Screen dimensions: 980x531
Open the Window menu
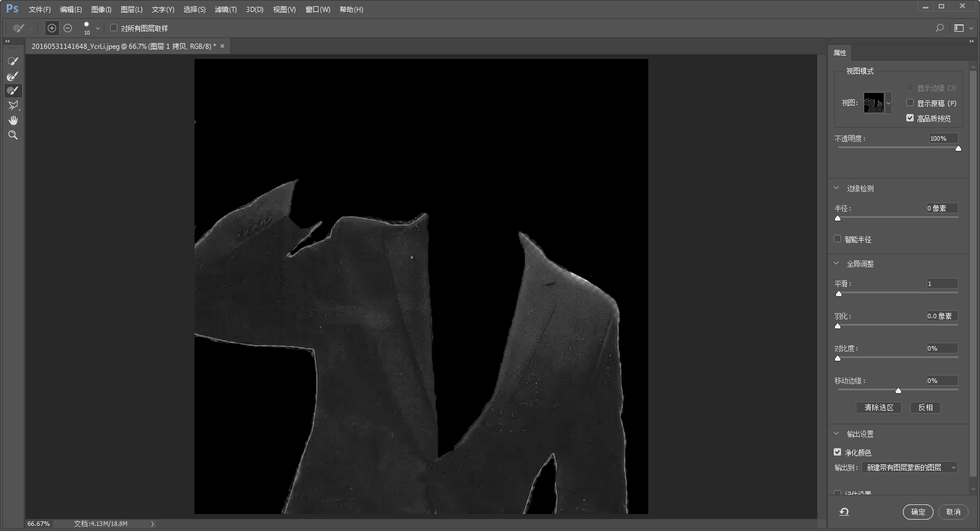[x=318, y=10]
